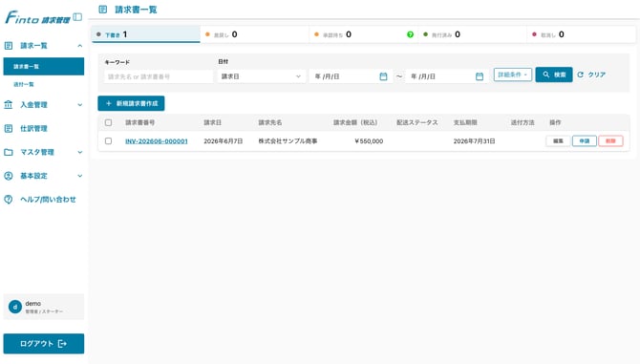Click the 2026年6月7日 invoice date cell

click(x=224, y=141)
